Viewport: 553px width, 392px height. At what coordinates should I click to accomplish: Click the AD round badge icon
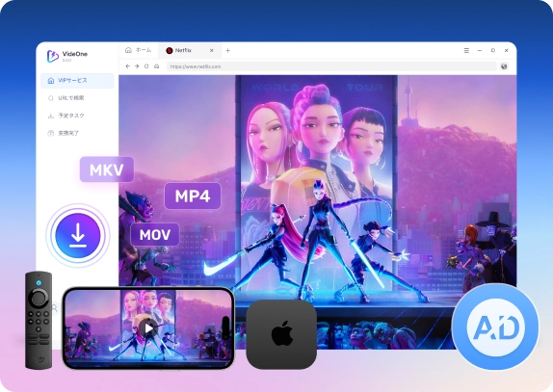495,327
